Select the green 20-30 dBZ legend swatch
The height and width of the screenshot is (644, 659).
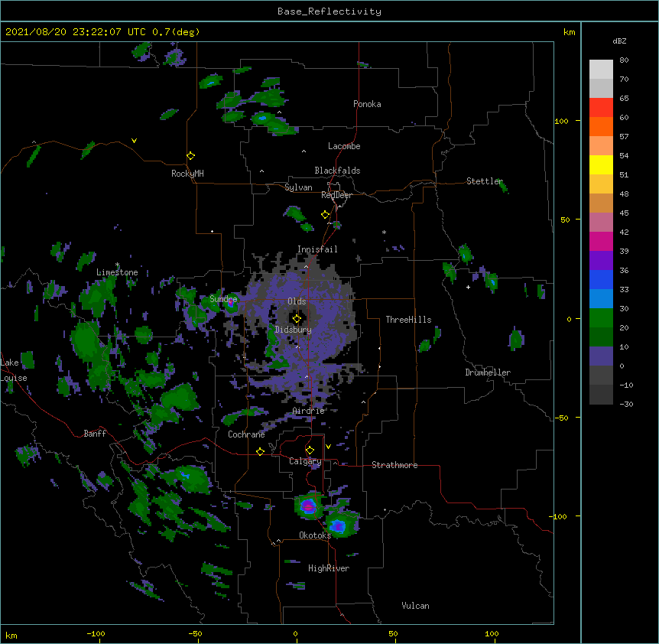coord(601,318)
